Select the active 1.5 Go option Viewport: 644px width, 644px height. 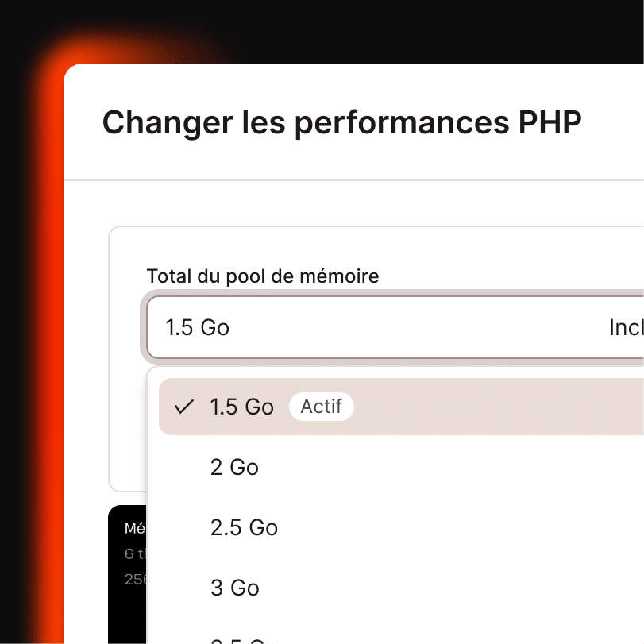(242, 407)
